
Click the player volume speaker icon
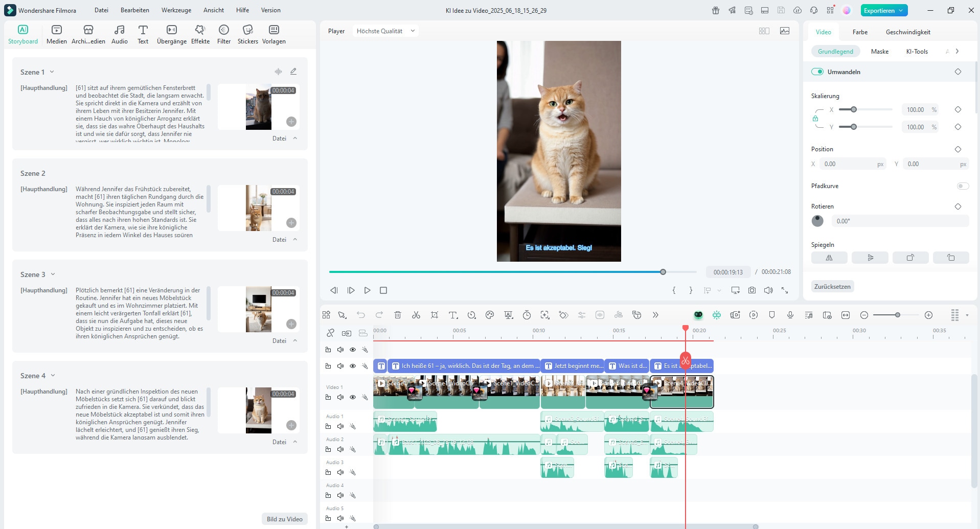[x=768, y=290]
